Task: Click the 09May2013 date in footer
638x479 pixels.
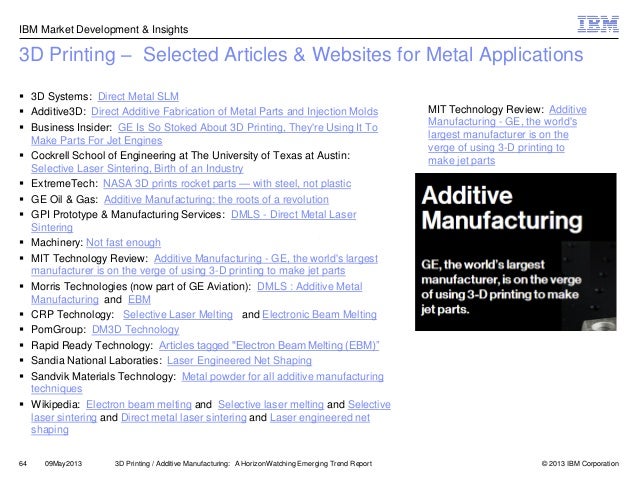Action: [63, 464]
